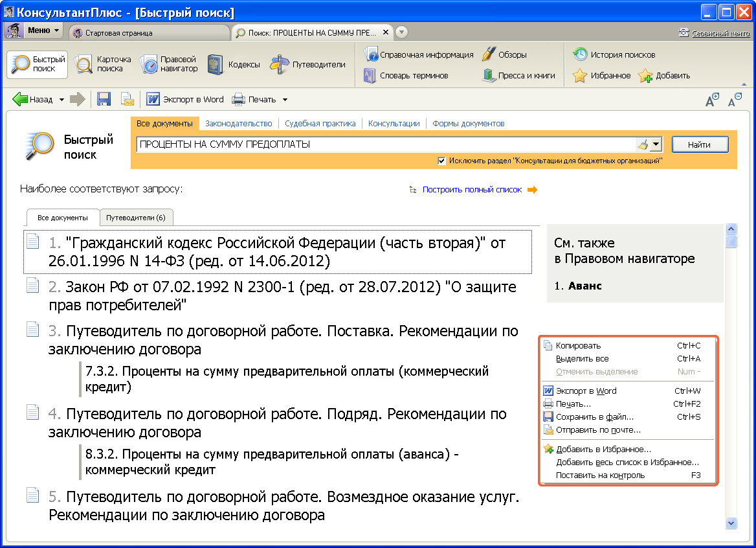This screenshot has height=548, width=756.
Task: Select Консультации search scope tab
Action: click(394, 124)
